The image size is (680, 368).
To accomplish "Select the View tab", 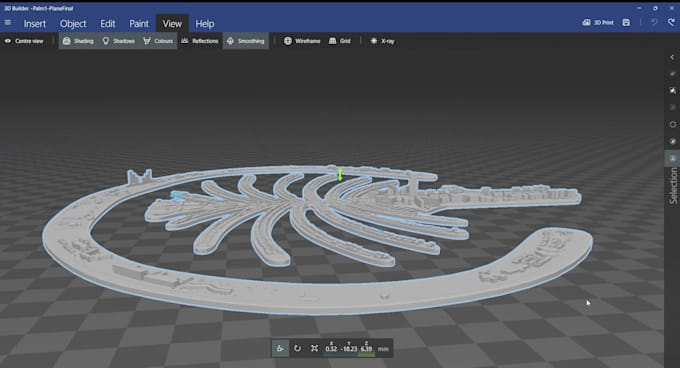I will point(172,24).
